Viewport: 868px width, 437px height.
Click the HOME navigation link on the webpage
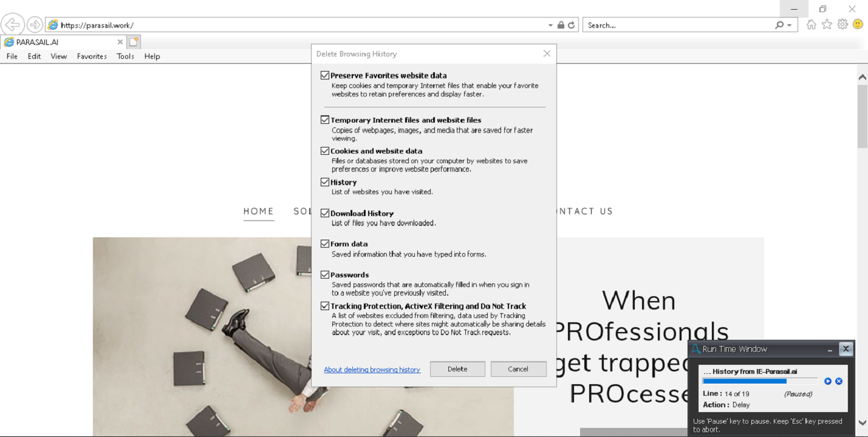click(x=259, y=211)
